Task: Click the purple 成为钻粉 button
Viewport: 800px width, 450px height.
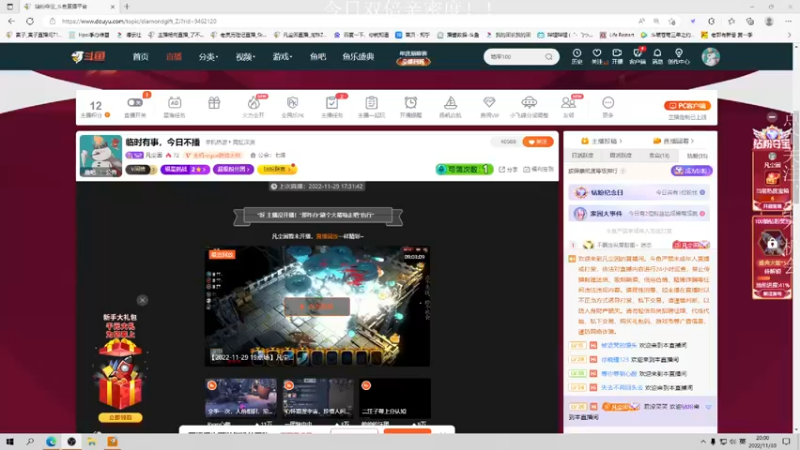Action: [691, 171]
